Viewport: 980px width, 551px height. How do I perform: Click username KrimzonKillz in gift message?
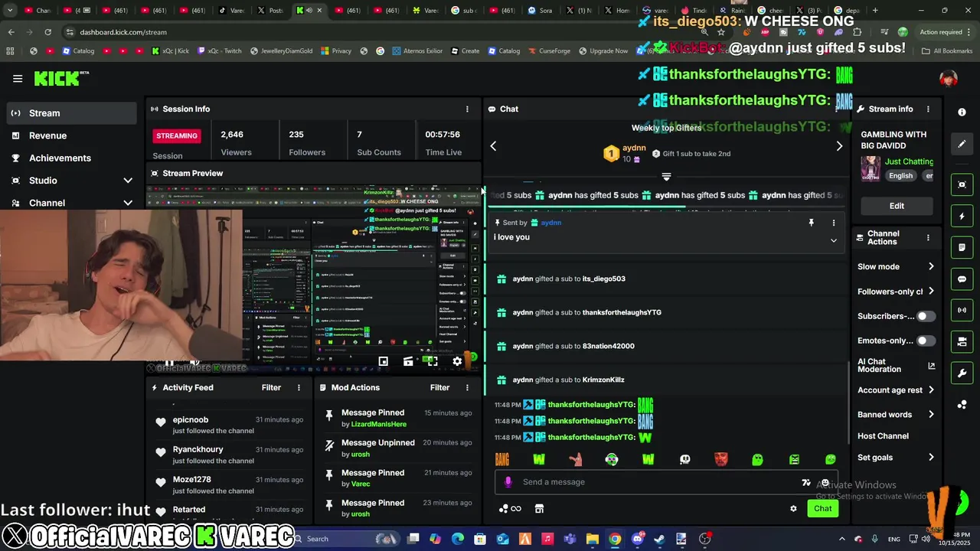click(603, 380)
